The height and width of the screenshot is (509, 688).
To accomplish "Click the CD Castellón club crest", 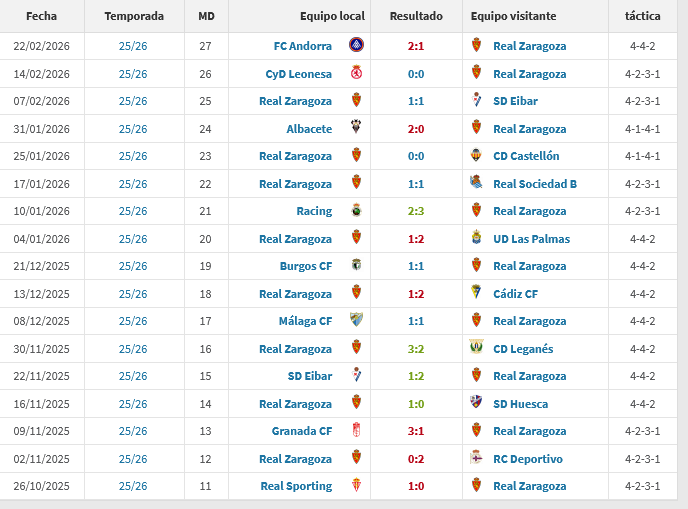I will click(476, 156).
